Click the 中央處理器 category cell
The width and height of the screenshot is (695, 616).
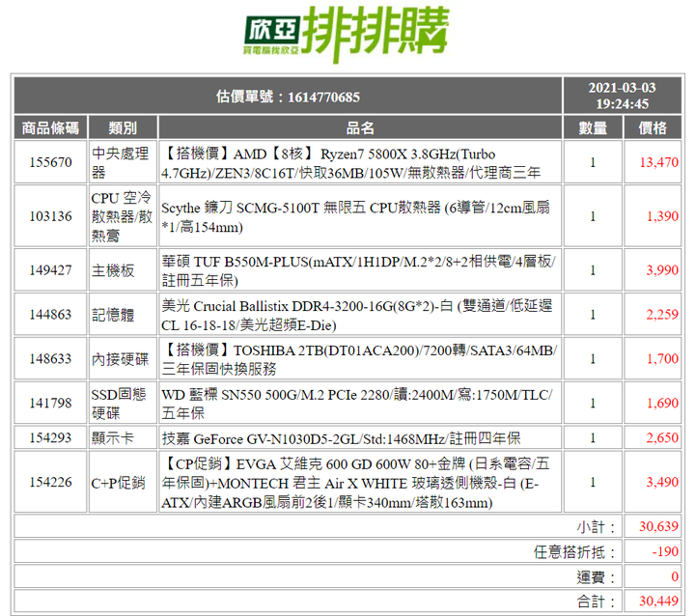point(123,162)
